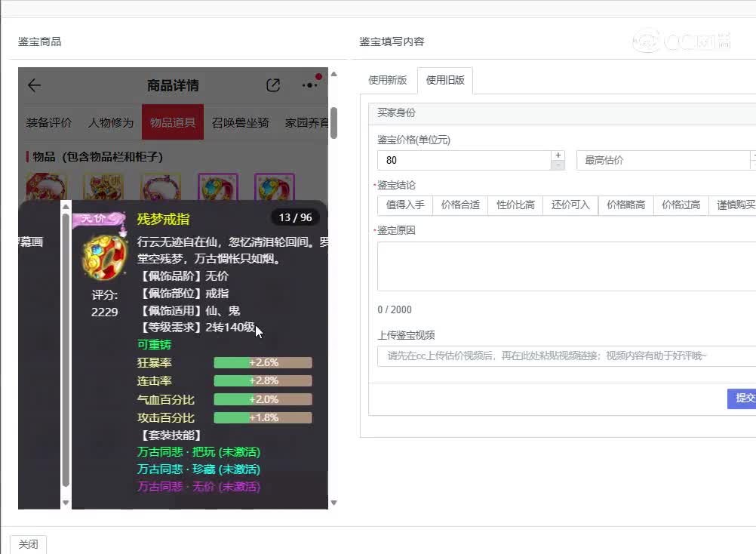Click the 【佩饰适用】仙、鬼 line
The height and width of the screenshot is (554, 756).
pos(189,310)
